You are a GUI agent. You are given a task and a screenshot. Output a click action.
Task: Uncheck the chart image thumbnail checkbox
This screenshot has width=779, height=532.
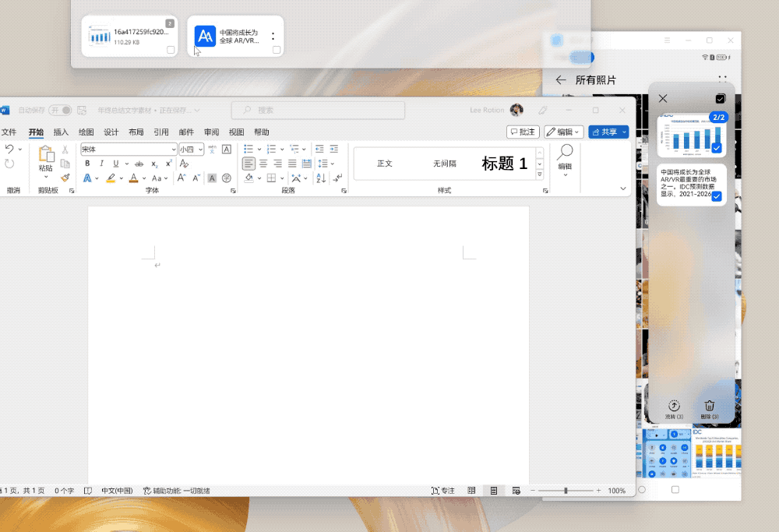(716, 148)
